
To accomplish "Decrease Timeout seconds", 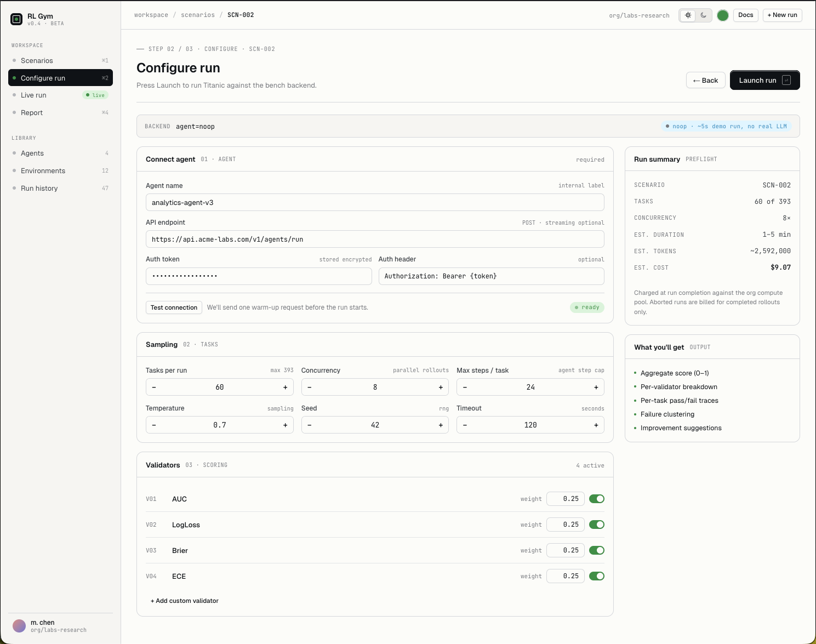I will [x=465, y=425].
